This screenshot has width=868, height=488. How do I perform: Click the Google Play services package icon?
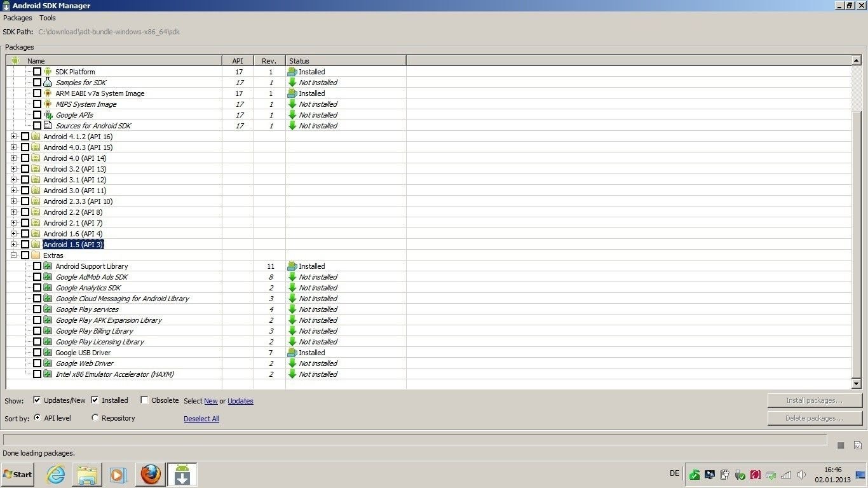[x=48, y=309]
